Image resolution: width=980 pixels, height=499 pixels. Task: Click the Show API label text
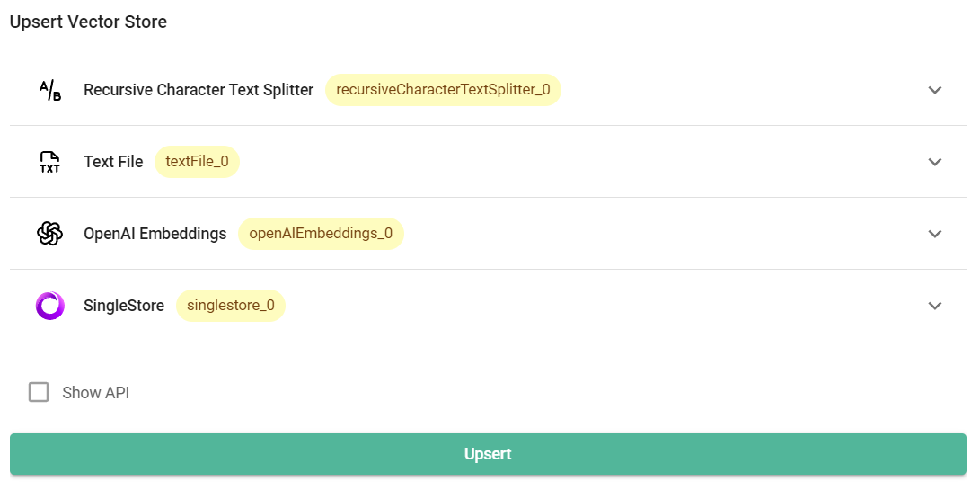click(x=95, y=393)
